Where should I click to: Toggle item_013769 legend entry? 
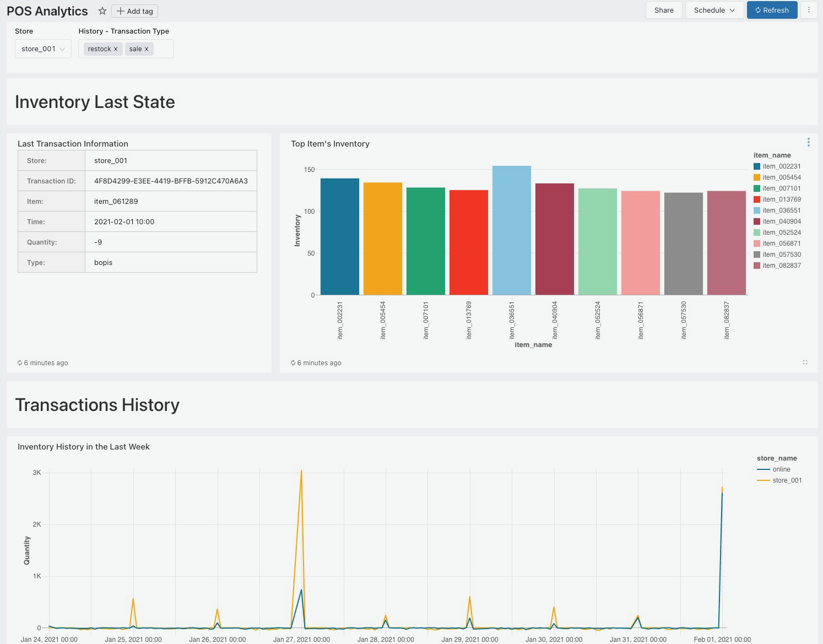click(777, 199)
